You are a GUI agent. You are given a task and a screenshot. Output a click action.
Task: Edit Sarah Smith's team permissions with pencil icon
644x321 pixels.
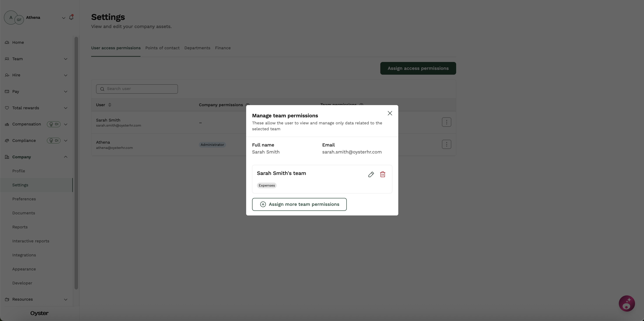click(371, 174)
